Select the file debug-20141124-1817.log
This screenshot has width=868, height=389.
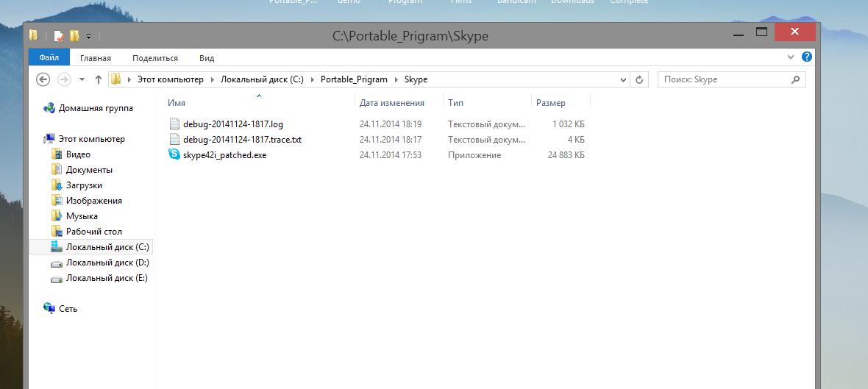[x=233, y=124]
